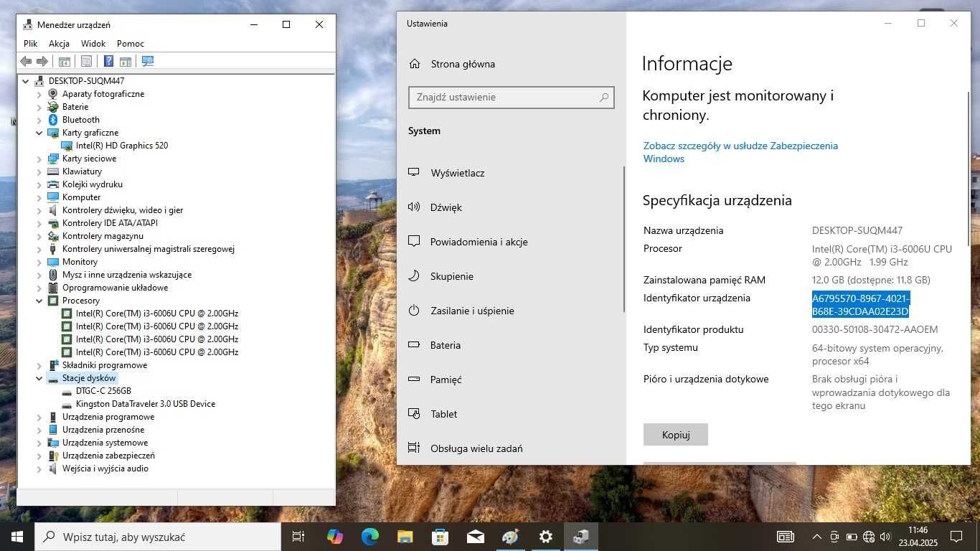The height and width of the screenshot is (551, 980).
Task: Open Copilot from the taskbar
Action: coord(334,537)
